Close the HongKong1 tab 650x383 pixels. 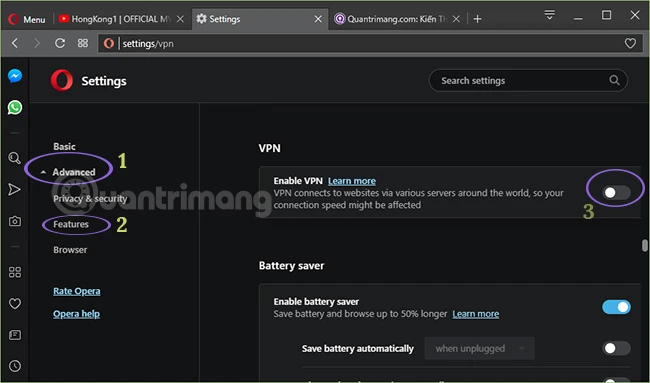point(180,19)
